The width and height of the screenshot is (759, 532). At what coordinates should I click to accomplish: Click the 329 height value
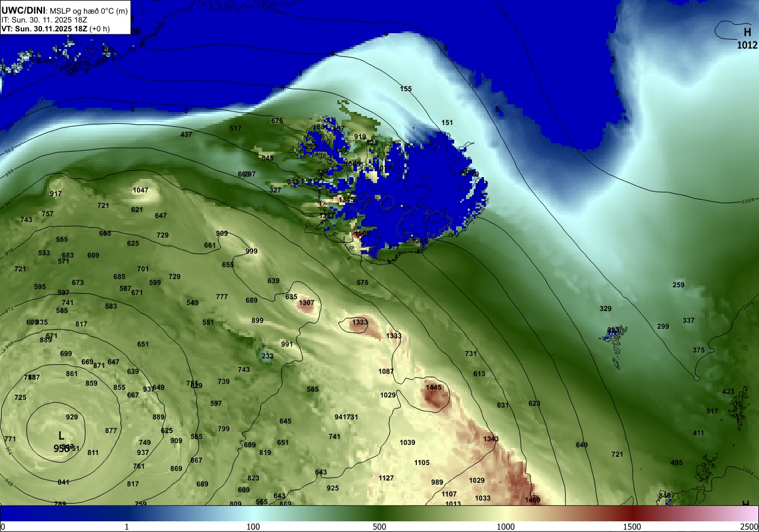tap(605, 309)
